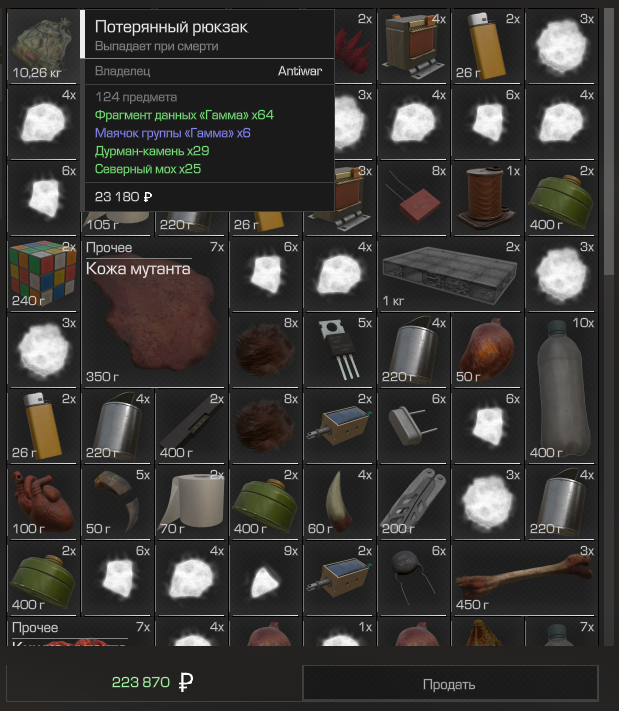Click the multitool item, 200 г
The image size is (619, 711).
coord(413,502)
